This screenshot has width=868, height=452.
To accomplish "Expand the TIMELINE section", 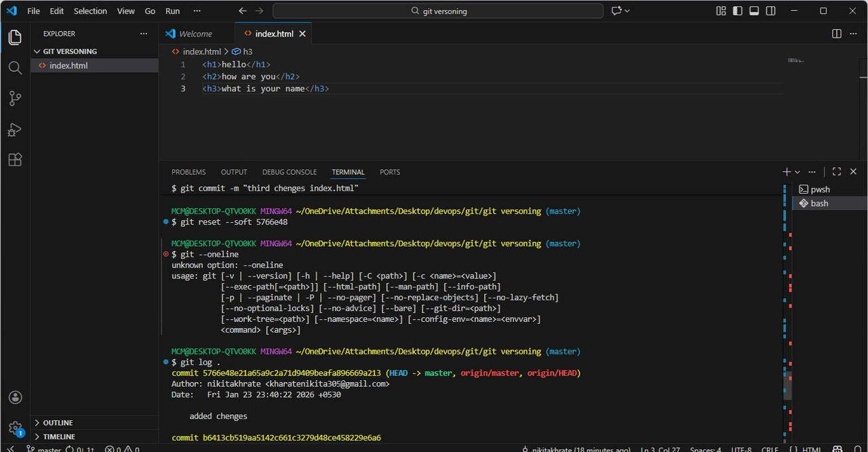I will [x=94, y=437].
